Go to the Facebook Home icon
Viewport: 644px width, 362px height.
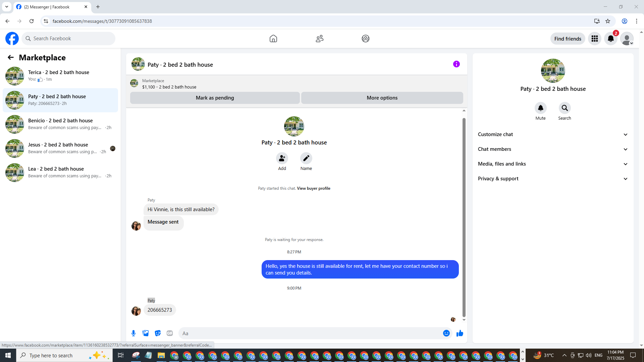(273, 39)
